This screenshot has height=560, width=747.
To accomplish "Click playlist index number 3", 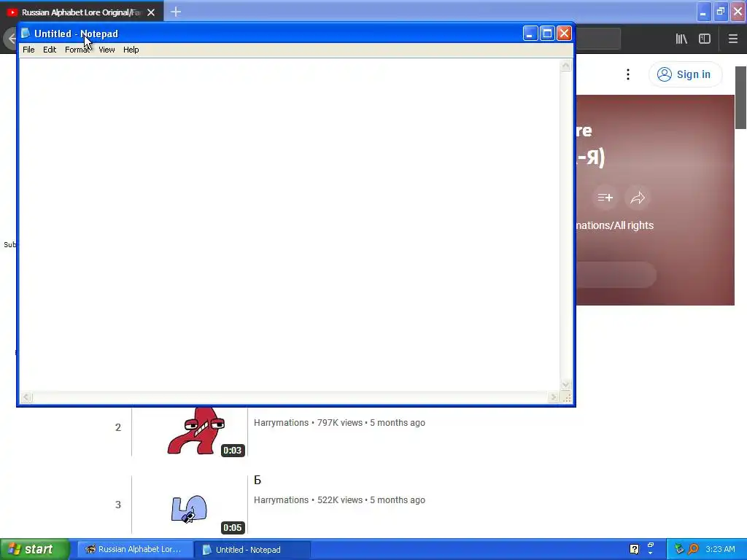I will [118, 505].
